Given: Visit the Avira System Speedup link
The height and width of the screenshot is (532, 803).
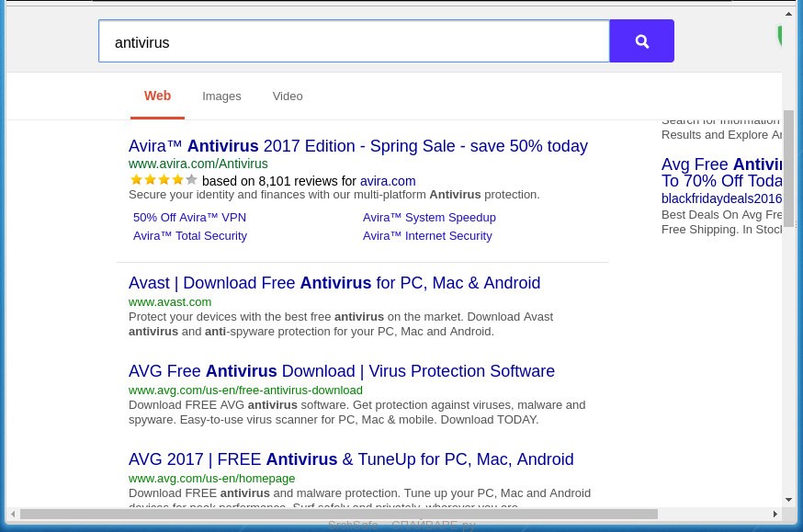Looking at the screenshot, I should click(x=429, y=218).
